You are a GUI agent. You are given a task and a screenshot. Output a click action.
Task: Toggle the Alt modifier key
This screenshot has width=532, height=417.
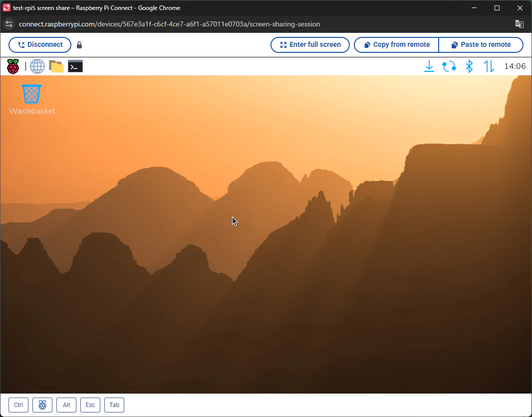coord(66,405)
